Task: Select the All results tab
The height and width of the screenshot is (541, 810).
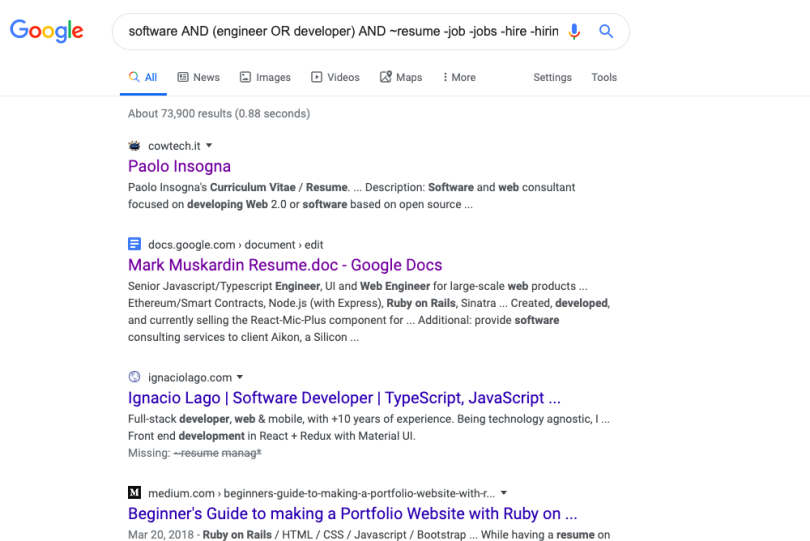Action: pyautogui.click(x=143, y=78)
